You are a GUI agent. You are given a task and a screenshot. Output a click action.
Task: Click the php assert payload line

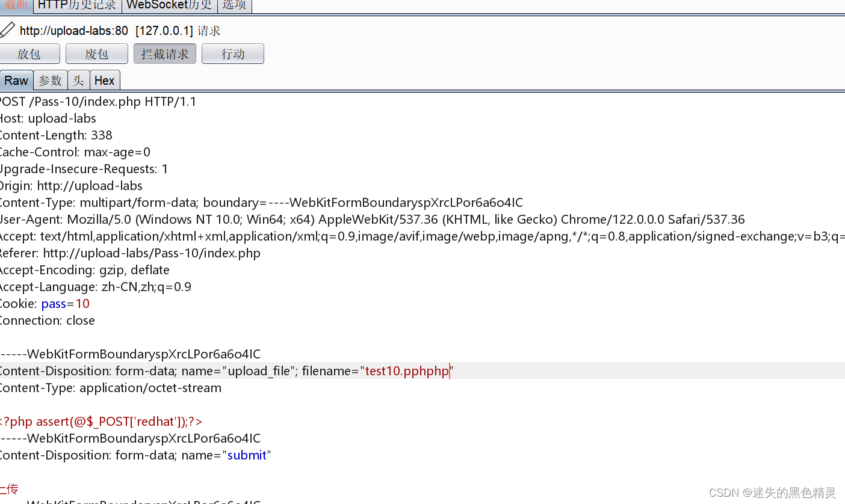tap(101, 422)
